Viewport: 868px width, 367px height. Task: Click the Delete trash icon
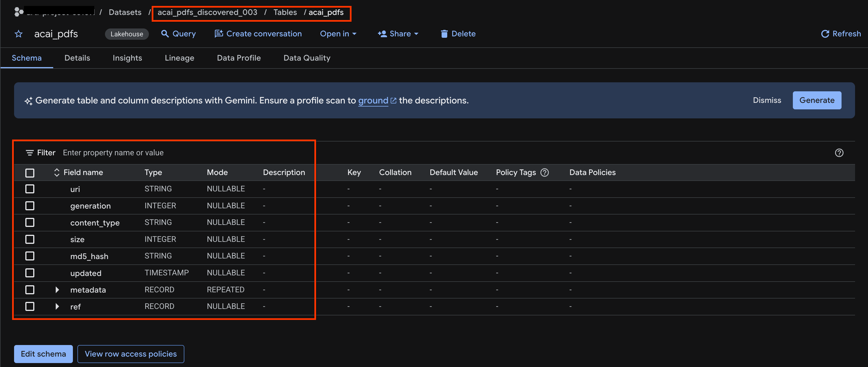(444, 34)
